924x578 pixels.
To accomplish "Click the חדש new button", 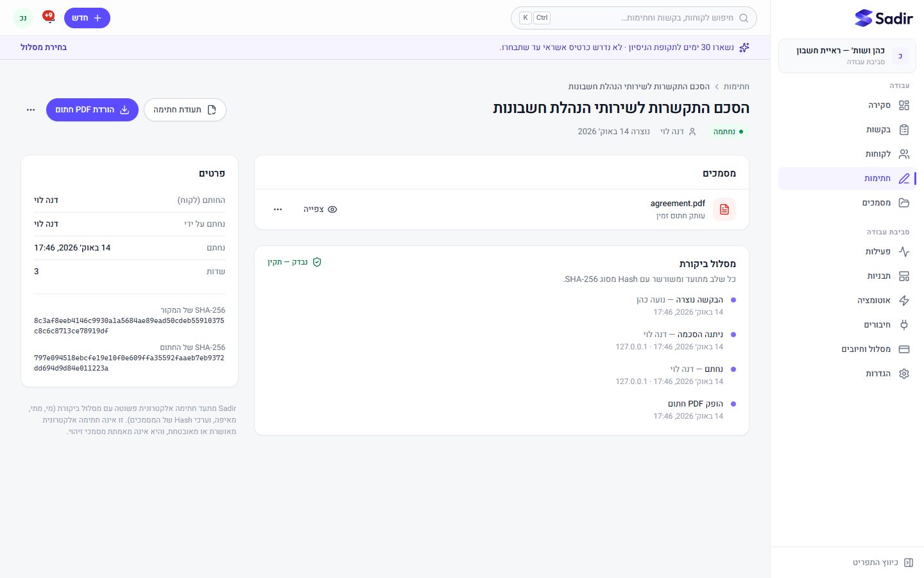I will click(x=87, y=18).
